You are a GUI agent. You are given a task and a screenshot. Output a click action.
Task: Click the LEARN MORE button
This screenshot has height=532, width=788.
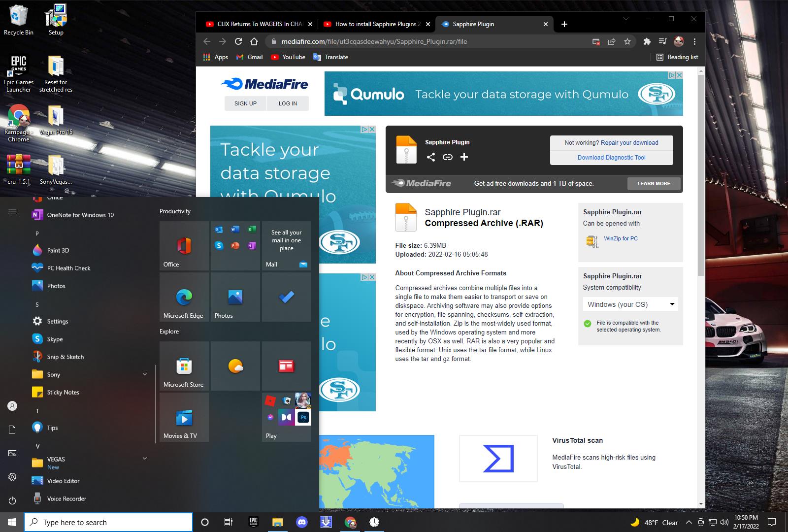tap(654, 183)
